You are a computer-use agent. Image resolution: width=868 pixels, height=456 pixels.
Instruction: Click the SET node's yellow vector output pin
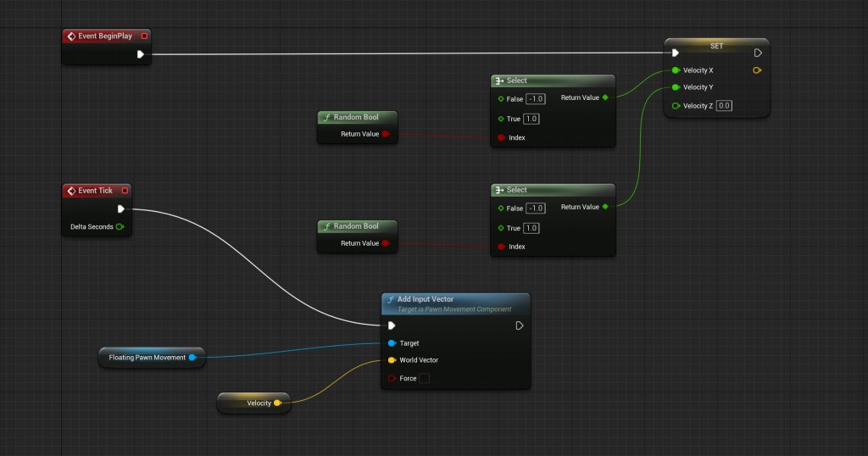757,70
